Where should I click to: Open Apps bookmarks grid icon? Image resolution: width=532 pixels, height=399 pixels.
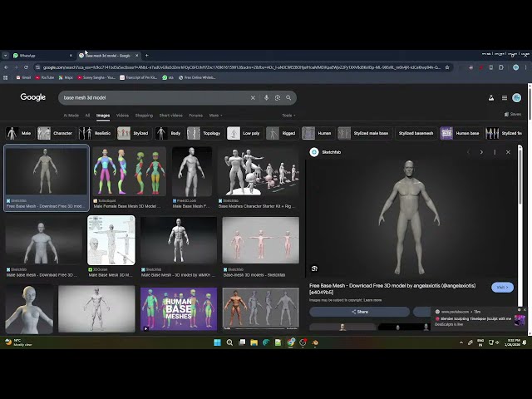click(5, 77)
